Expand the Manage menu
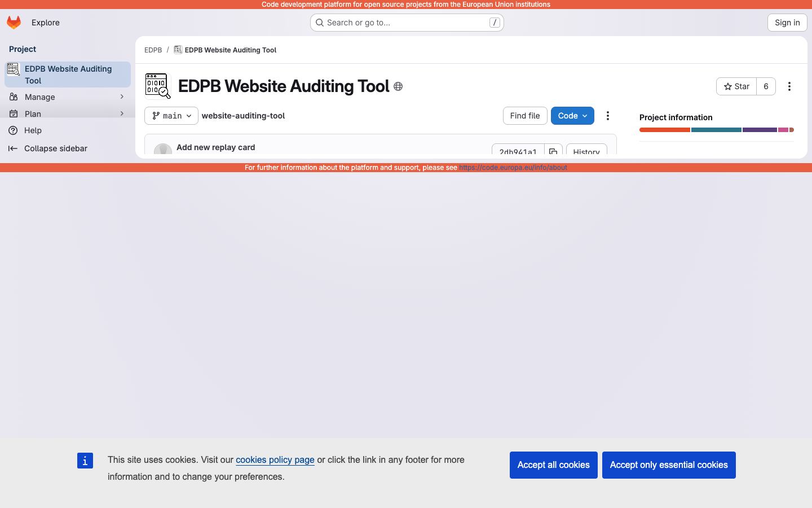Image resolution: width=812 pixels, height=508 pixels. pos(68,97)
